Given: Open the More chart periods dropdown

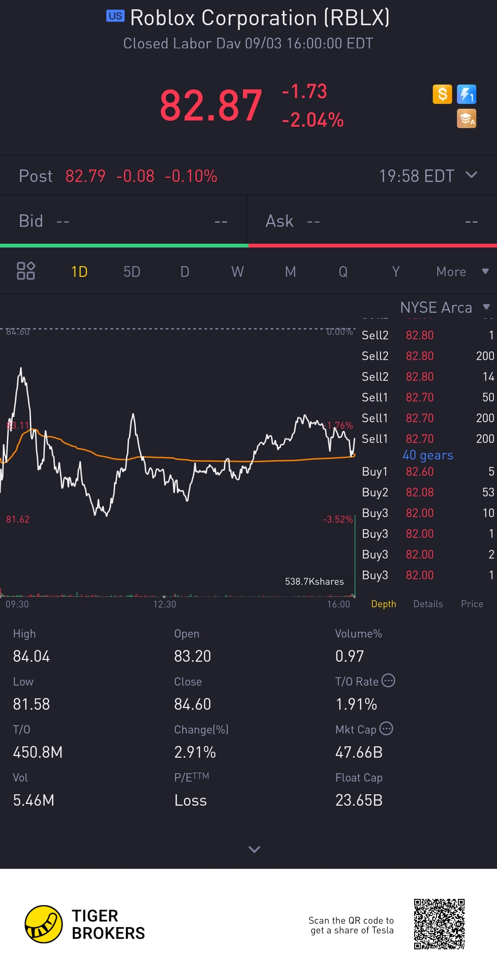Looking at the screenshot, I should coord(462,272).
